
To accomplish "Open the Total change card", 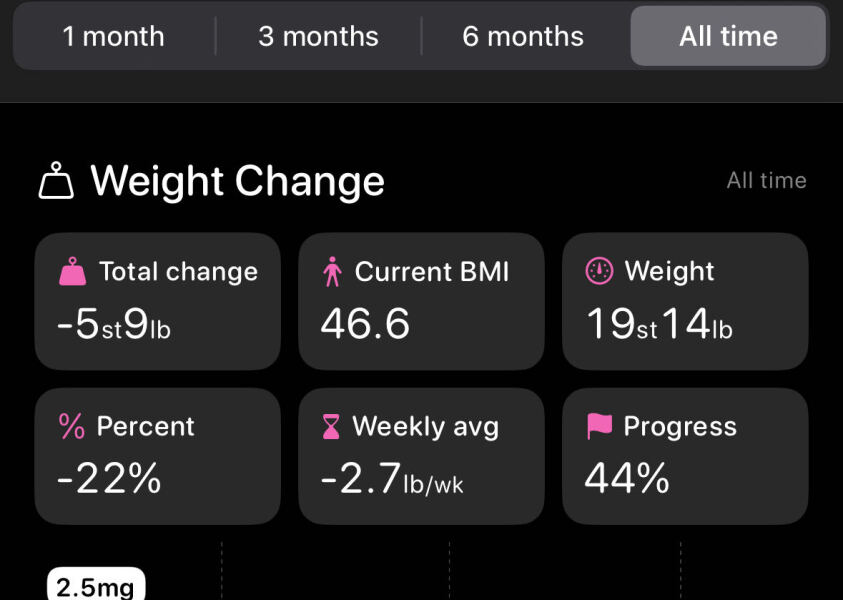I will 157,302.
